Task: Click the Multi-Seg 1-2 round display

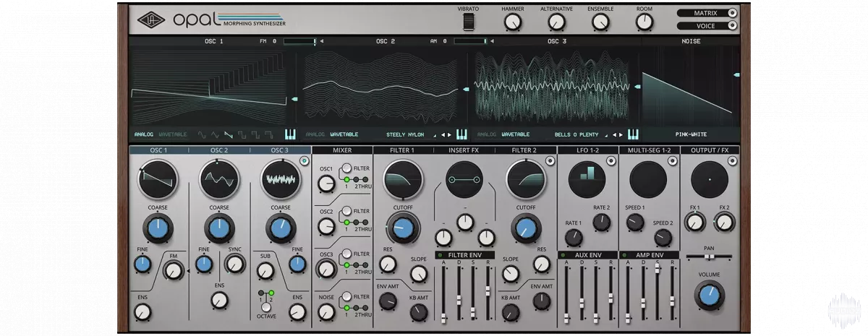Action: [x=648, y=179]
